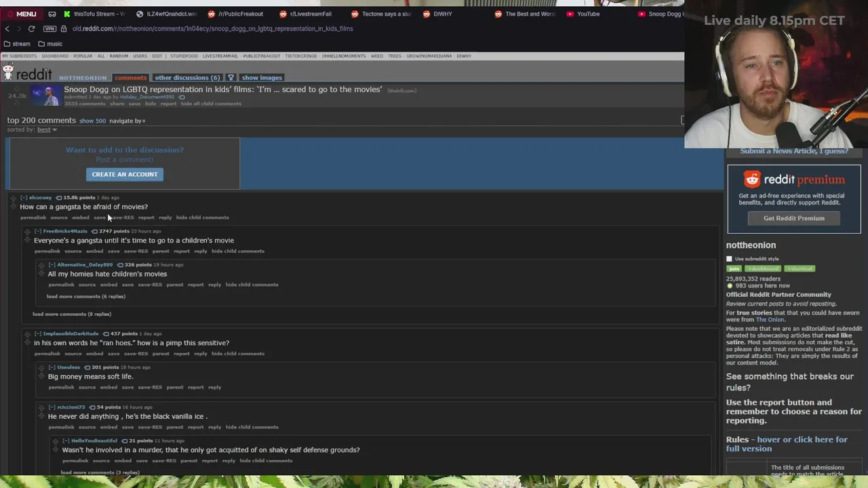Go back with the browser back arrow

[7, 28]
